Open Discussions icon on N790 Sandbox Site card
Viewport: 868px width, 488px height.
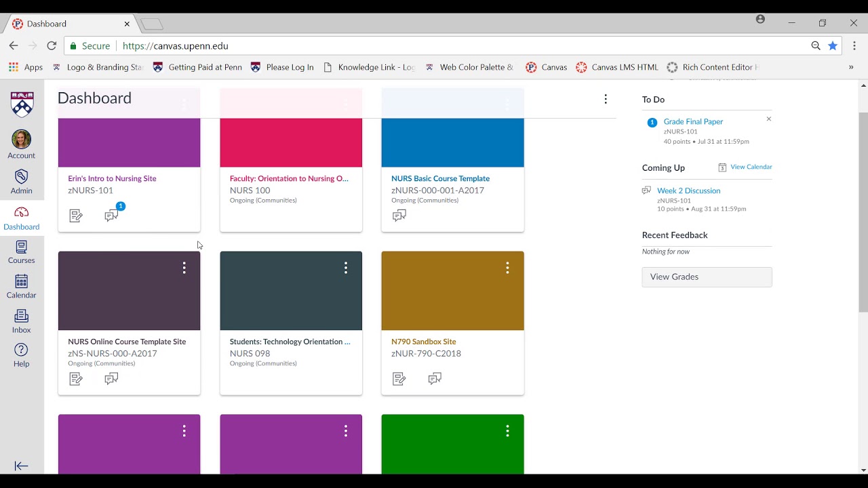[435, 379]
